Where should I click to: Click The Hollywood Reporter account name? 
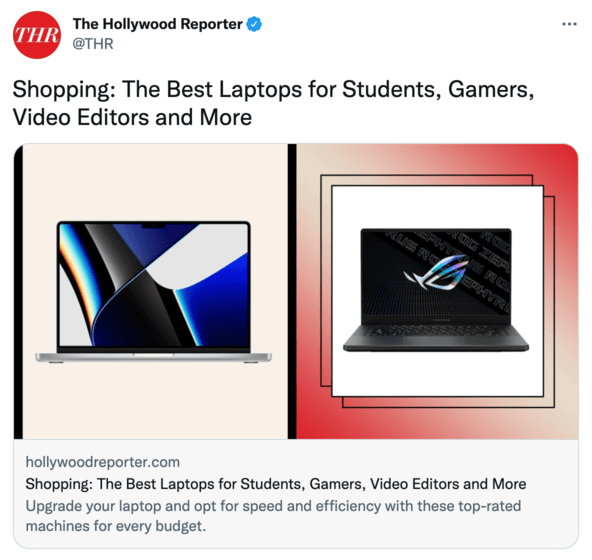(157, 24)
